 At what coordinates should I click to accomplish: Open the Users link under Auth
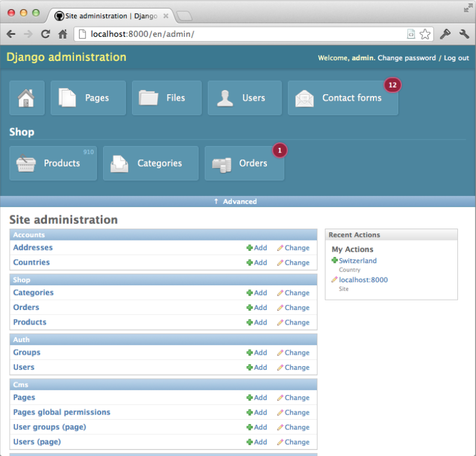point(23,367)
